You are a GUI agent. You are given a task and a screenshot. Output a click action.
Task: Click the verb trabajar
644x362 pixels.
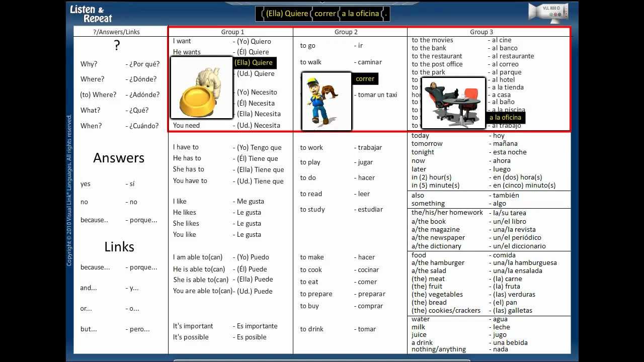pyautogui.click(x=370, y=148)
